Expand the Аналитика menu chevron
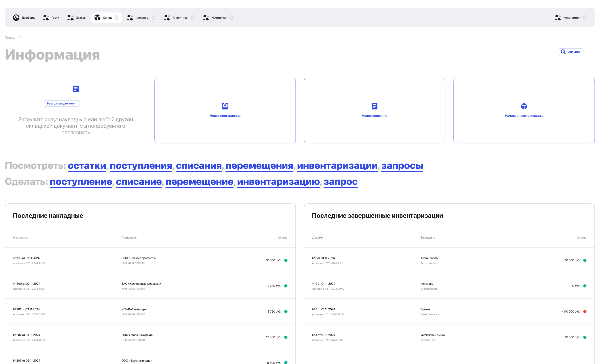The image size is (600, 364). click(x=192, y=17)
